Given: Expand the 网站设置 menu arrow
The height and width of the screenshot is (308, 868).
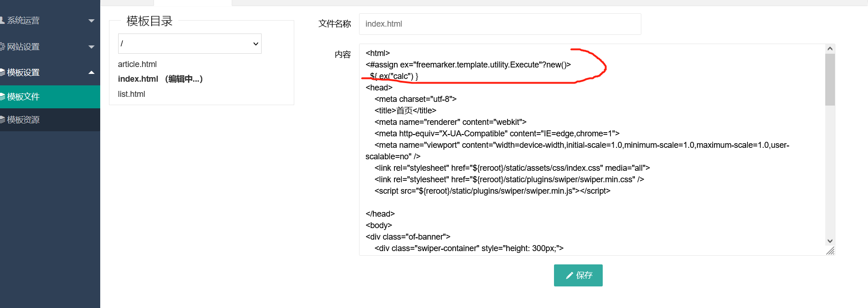Looking at the screenshot, I should (91, 47).
